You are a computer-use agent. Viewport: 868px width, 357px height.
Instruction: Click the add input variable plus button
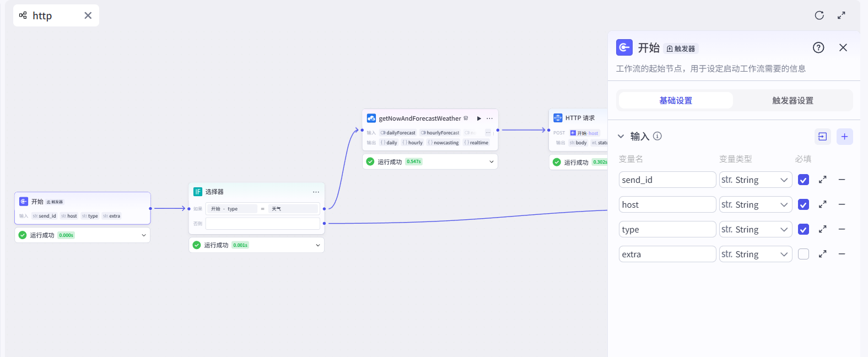click(x=844, y=137)
